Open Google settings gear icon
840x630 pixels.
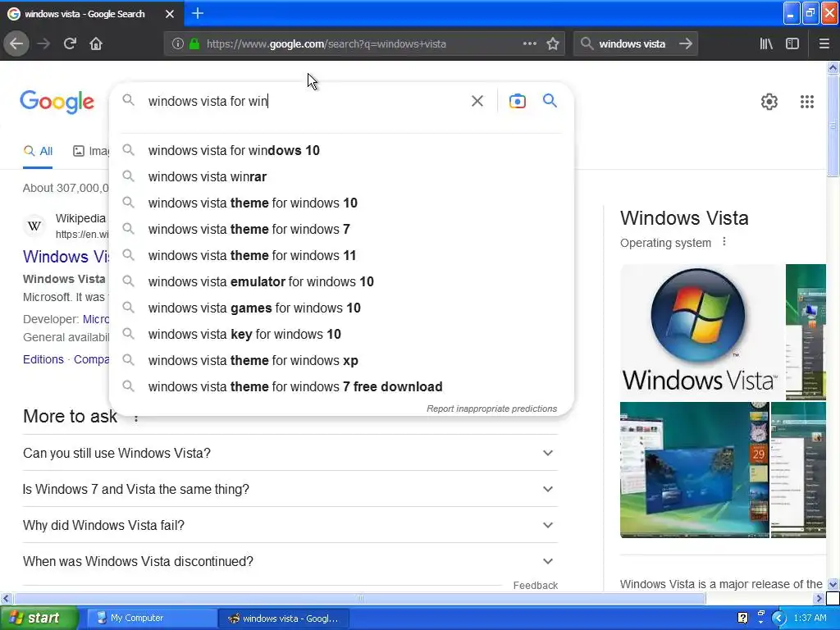[x=769, y=101]
